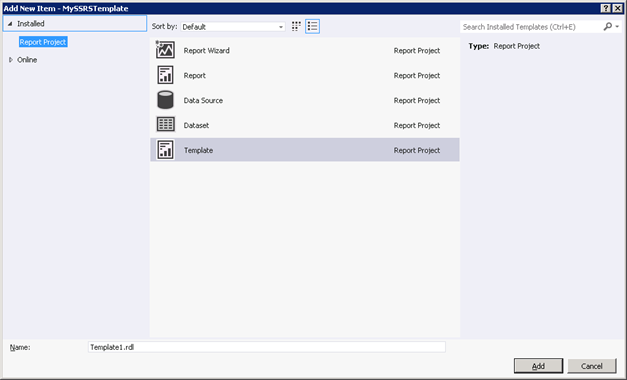627x380 pixels.
Task: Select the Template item icon
Action: coord(165,150)
